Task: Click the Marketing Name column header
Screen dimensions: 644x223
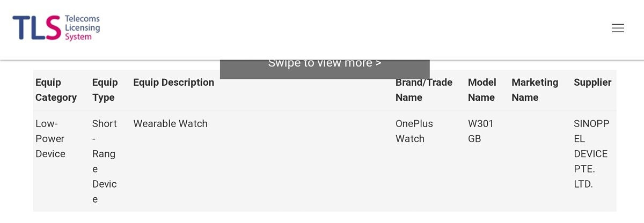Action: click(535, 90)
